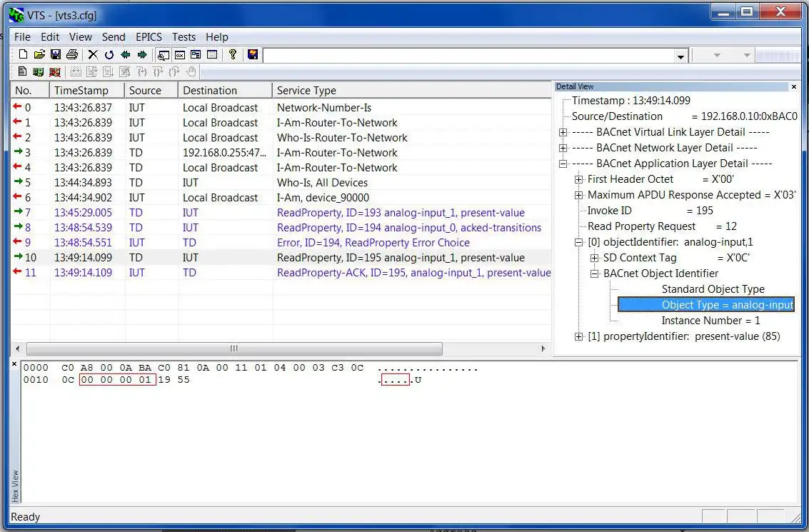
Task: Click the black X delete icon
Action: click(93, 54)
